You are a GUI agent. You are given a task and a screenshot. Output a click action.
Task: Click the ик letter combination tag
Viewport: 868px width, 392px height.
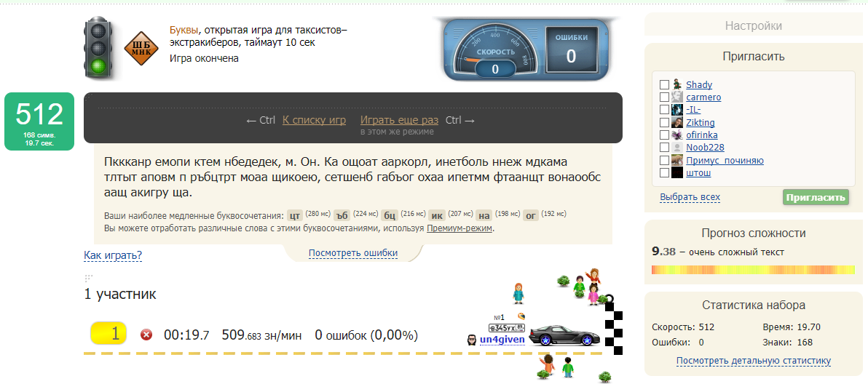click(437, 215)
